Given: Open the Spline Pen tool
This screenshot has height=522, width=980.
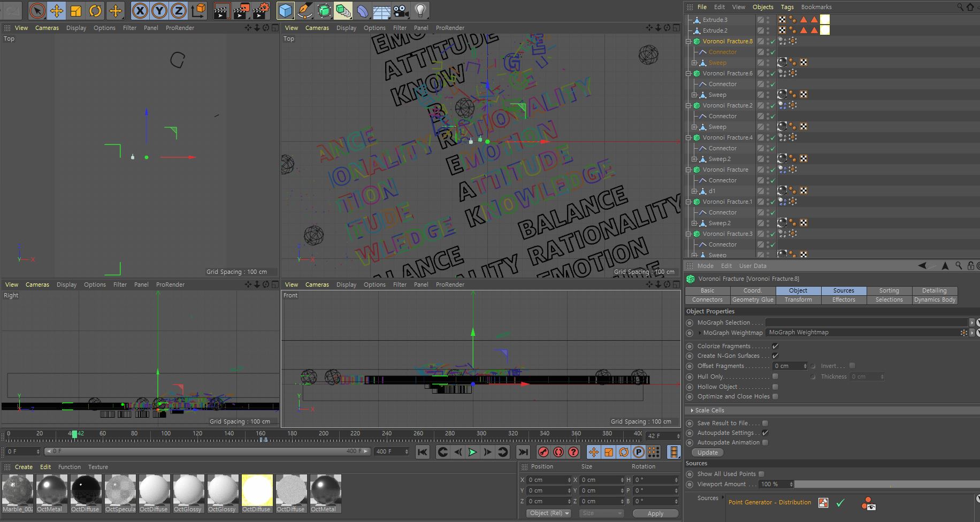Looking at the screenshot, I should click(305, 10).
